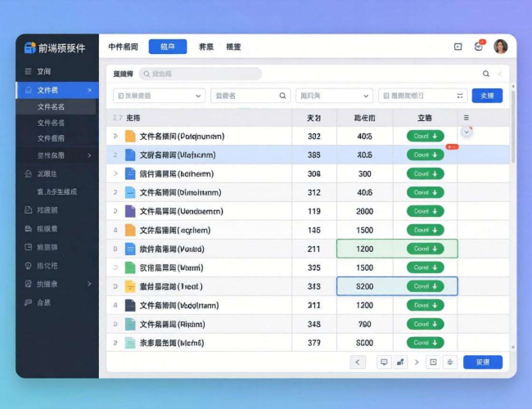Click the layout-panel icon in the sidebar

point(29,247)
